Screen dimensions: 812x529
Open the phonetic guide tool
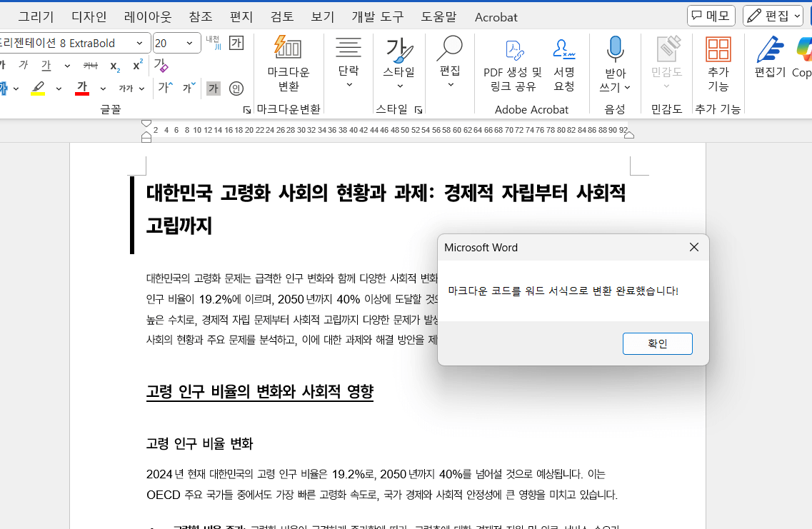coord(213,43)
